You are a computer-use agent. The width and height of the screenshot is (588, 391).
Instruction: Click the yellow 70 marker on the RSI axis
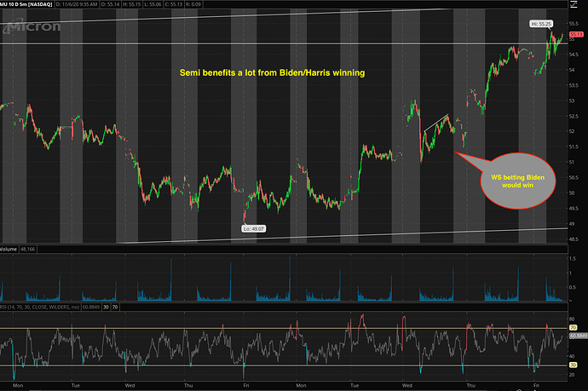pos(575,327)
